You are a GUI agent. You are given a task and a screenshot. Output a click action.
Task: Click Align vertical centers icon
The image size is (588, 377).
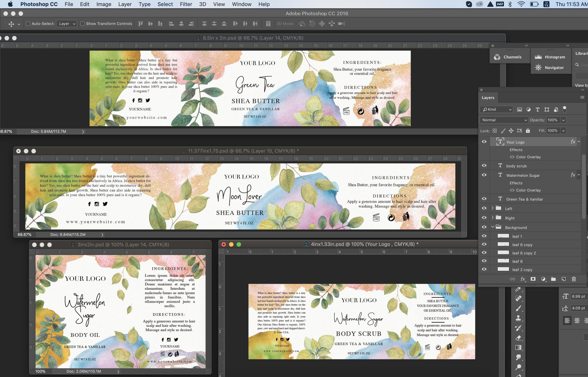150,23
